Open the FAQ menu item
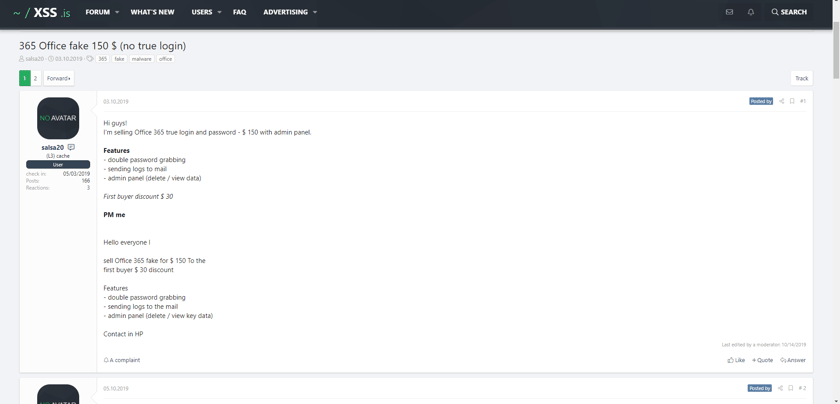840x404 pixels. tap(239, 12)
